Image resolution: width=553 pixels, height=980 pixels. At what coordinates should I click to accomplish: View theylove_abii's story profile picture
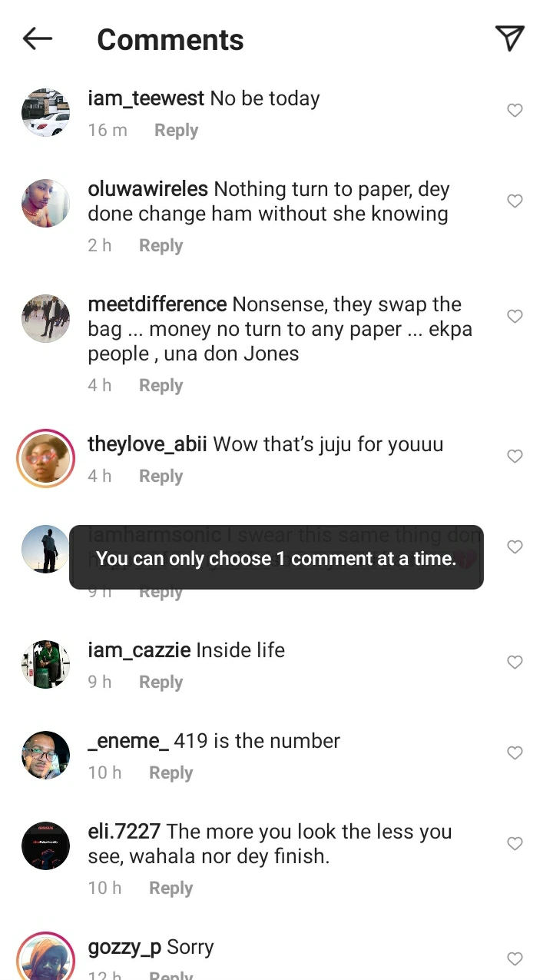[x=45, y=458]
